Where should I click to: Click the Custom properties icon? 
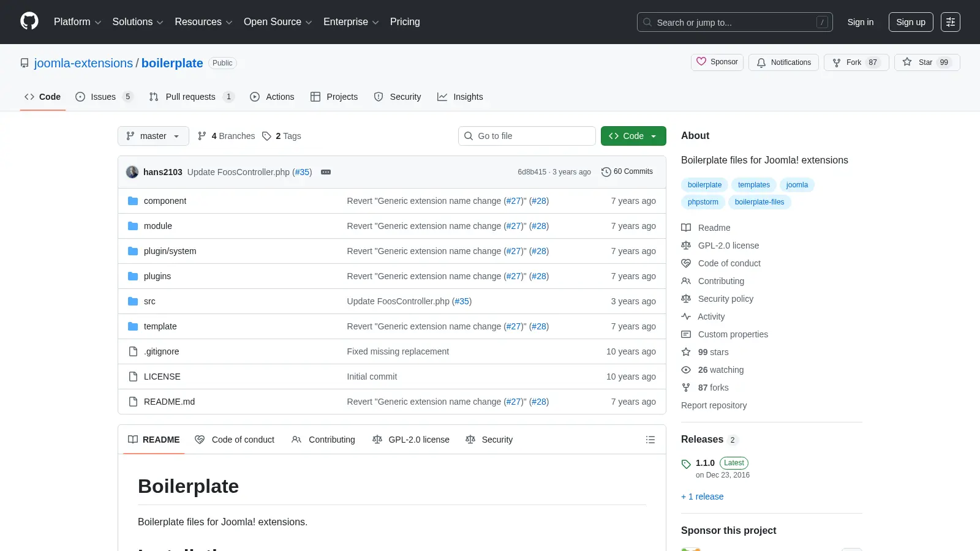pyautogui.click(x=686, y=334)
